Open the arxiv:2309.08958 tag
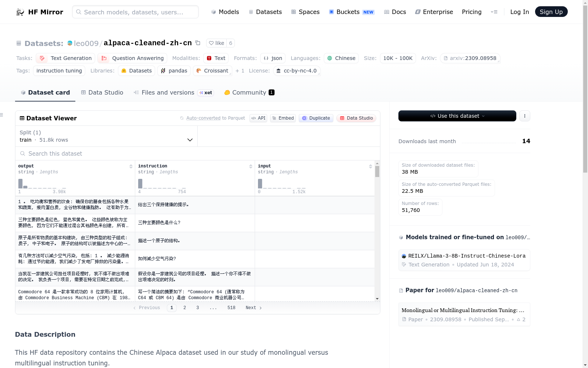 tap(470, 58)
